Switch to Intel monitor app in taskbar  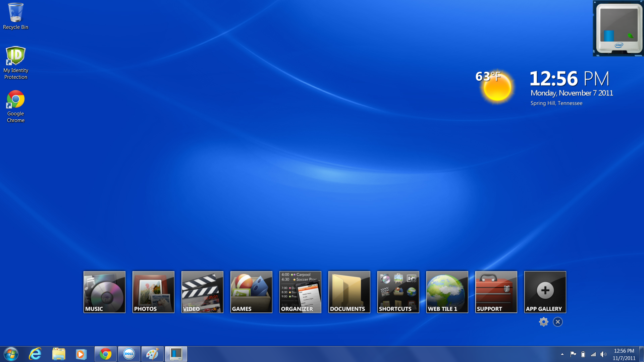click(176, 354)
